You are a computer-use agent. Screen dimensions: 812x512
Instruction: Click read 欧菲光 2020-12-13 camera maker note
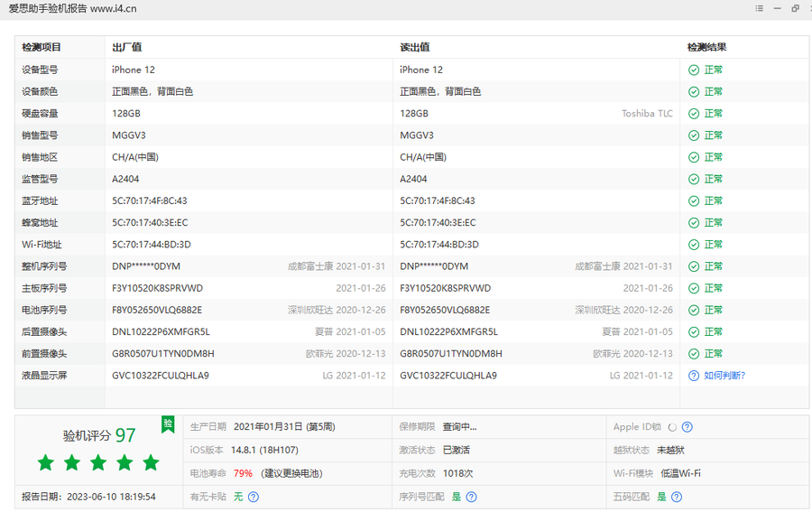click(x=632, y=354)
